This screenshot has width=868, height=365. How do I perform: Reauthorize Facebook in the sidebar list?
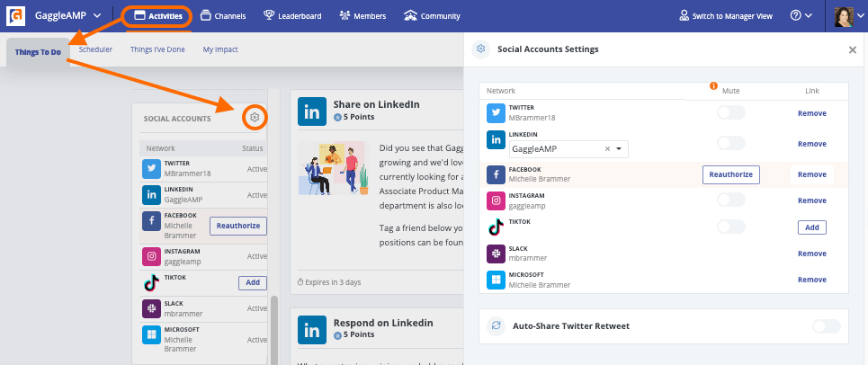[x=238, y=226]
